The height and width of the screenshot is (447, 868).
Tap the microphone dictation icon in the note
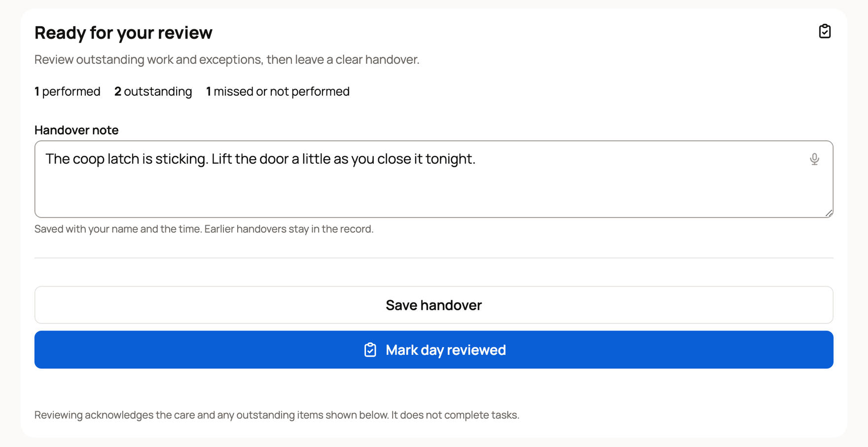click(814, 159)
